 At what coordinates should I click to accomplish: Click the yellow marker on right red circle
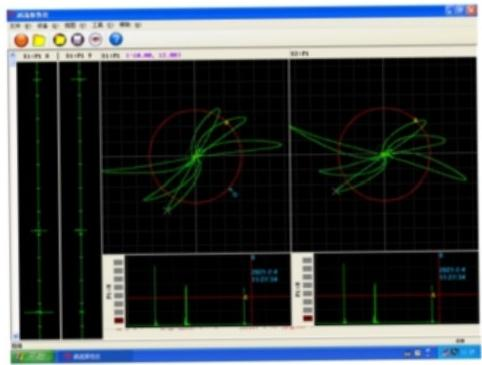coord(416,120)
